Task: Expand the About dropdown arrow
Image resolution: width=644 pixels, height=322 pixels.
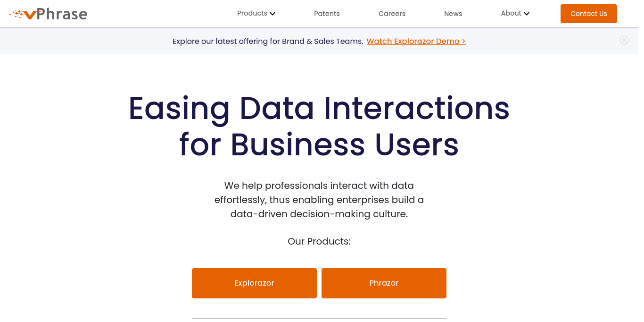Action: tap(527, 14)
